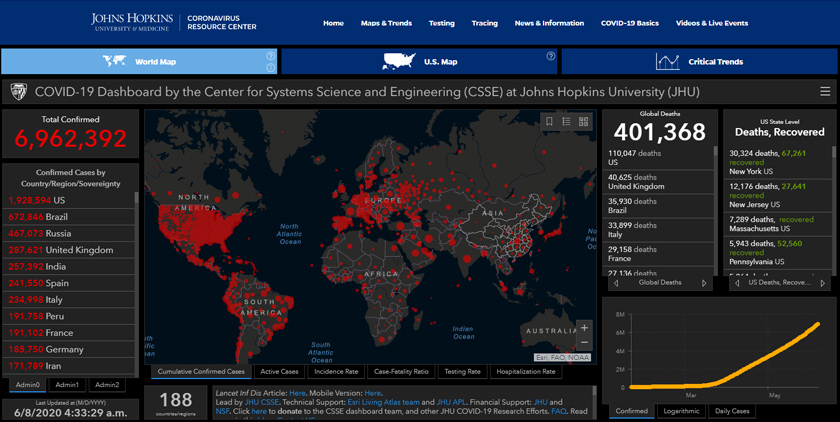Open the JHU APL link

tap(451, 402)
